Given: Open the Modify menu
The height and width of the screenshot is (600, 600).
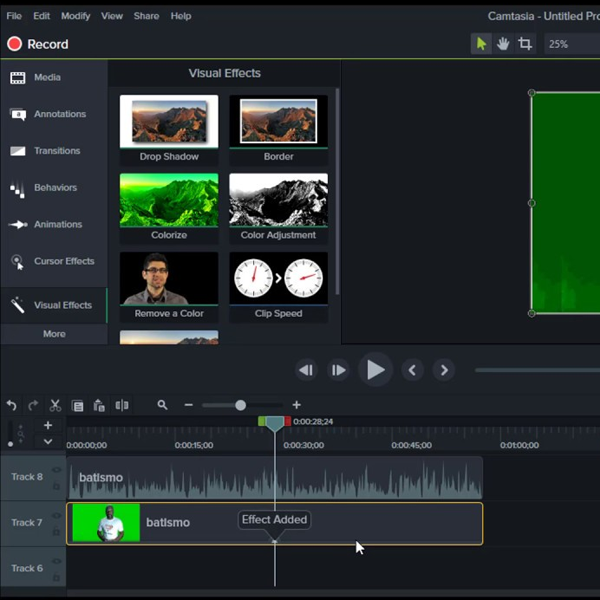Looking at the screenshot, I should pos(75,16).
